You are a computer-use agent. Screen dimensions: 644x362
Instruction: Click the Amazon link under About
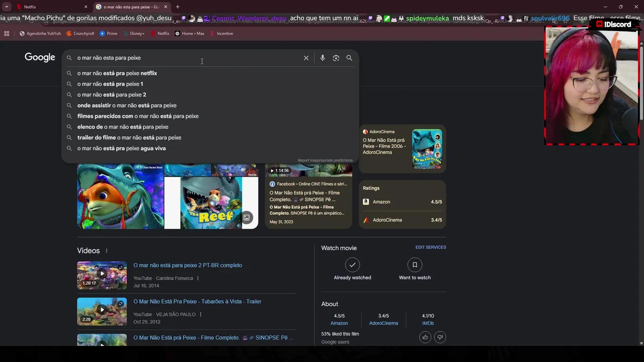click(x=339, y=323)
